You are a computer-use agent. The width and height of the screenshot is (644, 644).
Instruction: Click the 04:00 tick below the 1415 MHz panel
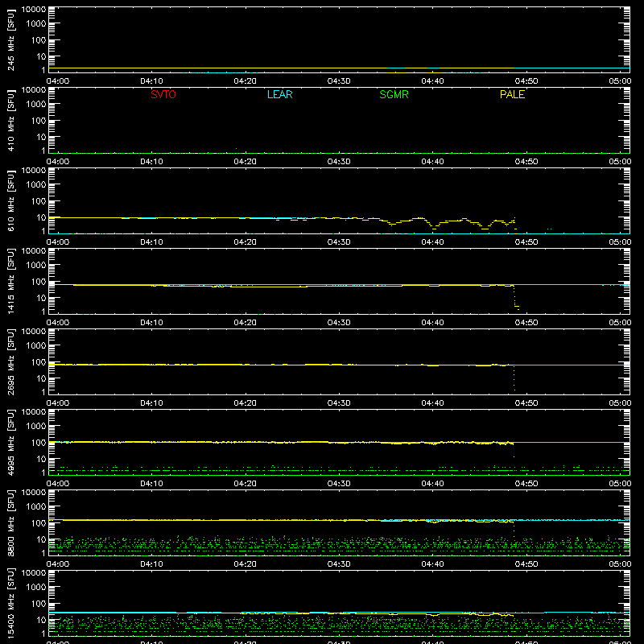[x=57, y=323]
